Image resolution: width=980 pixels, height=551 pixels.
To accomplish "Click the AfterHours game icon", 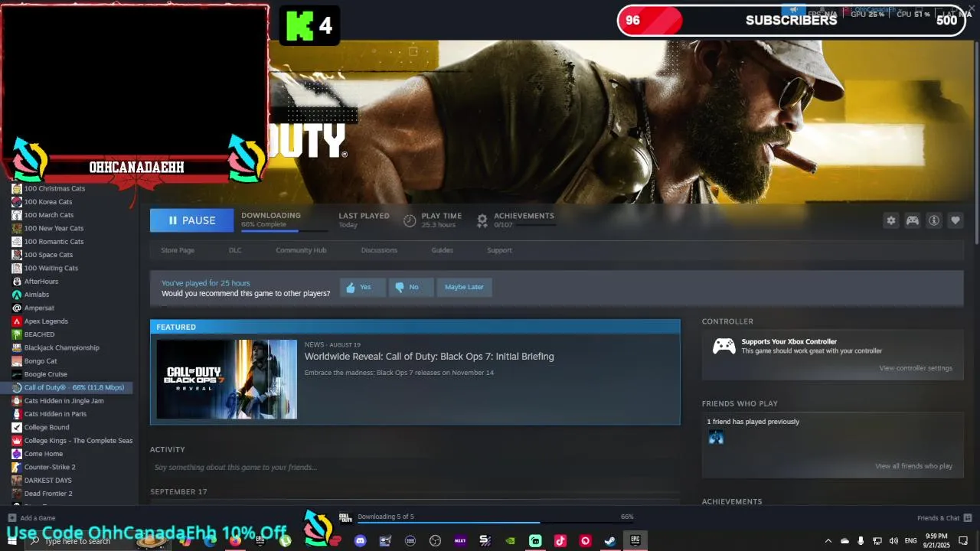I will point(16,282).
